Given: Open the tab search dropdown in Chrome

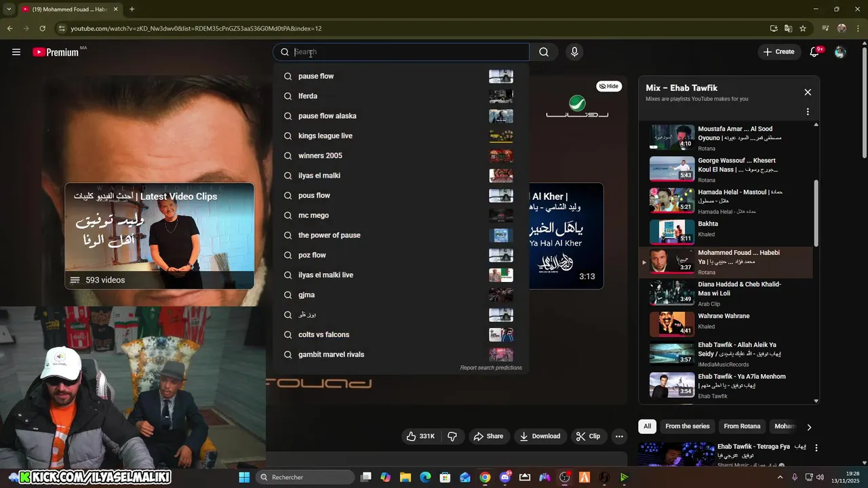Looking at the screenshot, I should click(9, 9).
